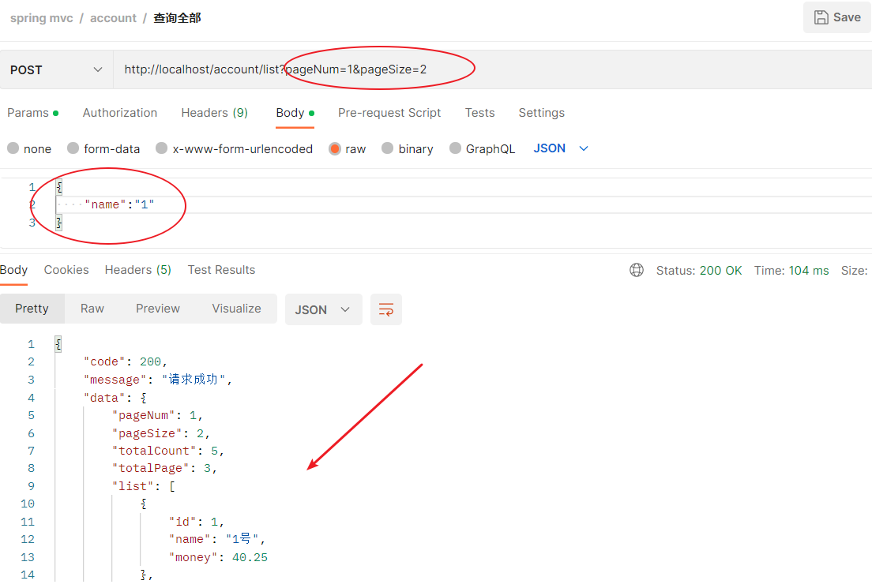Screen dimensions: 872x588
Task: Switch to the Headers (9) request tab
Action: coord(214,113)
